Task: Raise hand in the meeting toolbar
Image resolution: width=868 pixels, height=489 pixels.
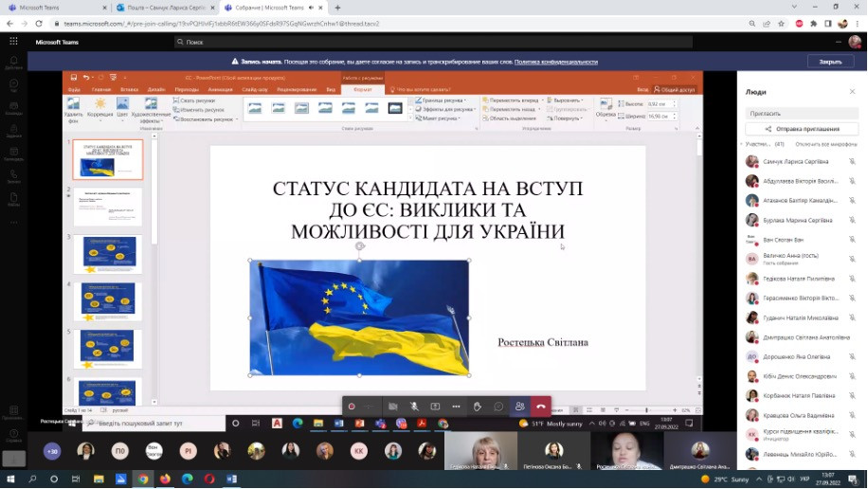Action: (478, 407)
